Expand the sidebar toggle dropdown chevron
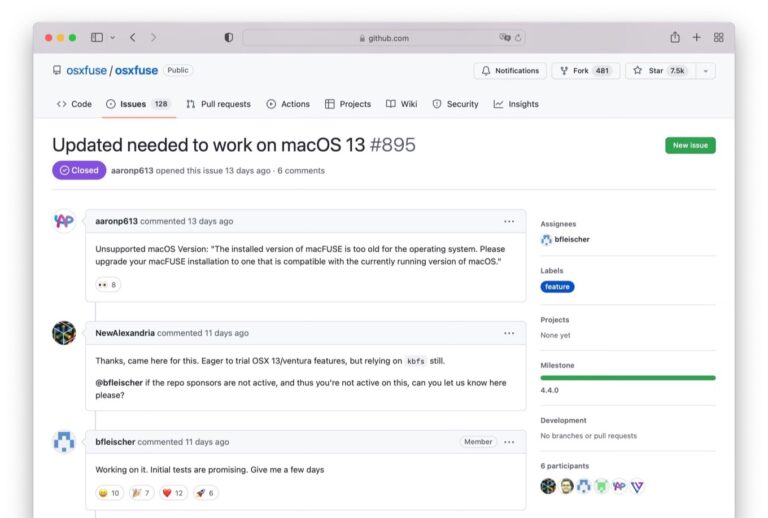Image resolution: width=768 pixels, height=518 pixels. pyautogui.click(x=112, y=37)
